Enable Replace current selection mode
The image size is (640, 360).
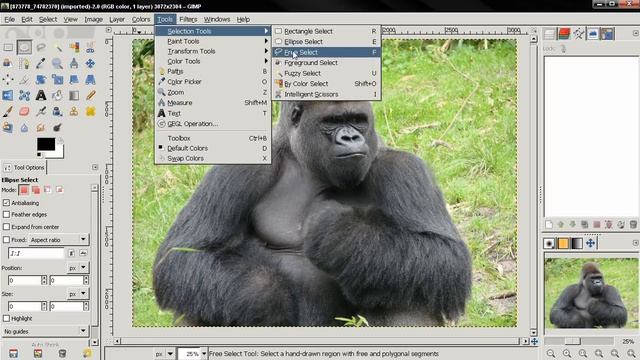[24, 190]
